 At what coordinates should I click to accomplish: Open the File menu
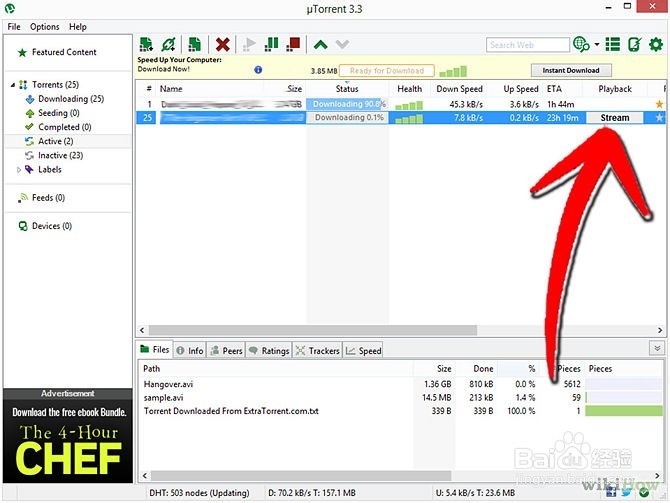click(14, 26)
